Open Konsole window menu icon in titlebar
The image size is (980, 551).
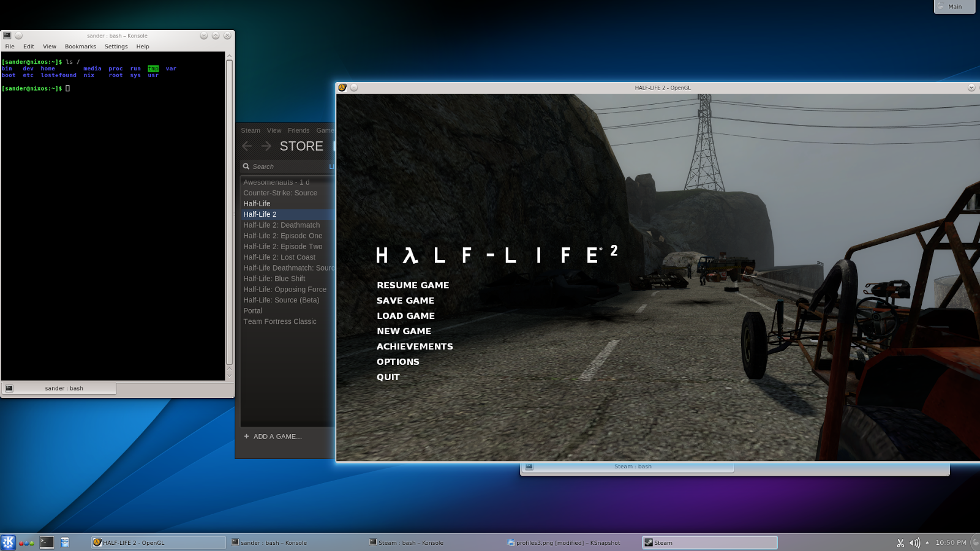(x=7, y=36)
